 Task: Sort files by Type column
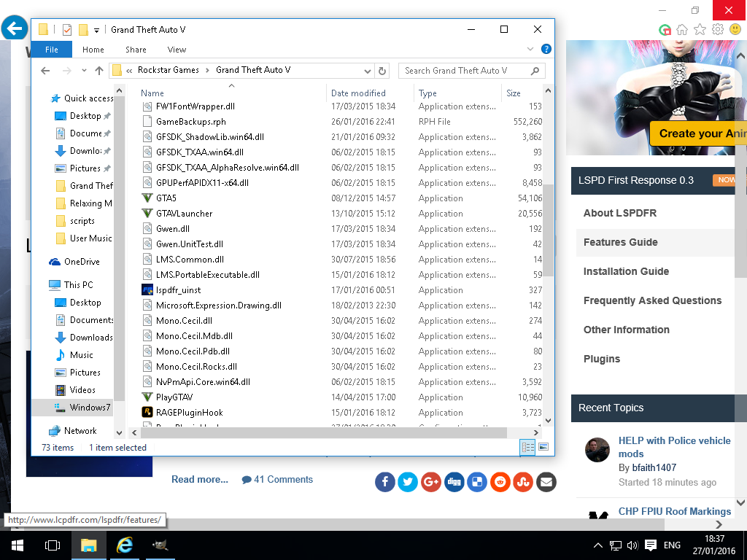[x=427, y=93]
